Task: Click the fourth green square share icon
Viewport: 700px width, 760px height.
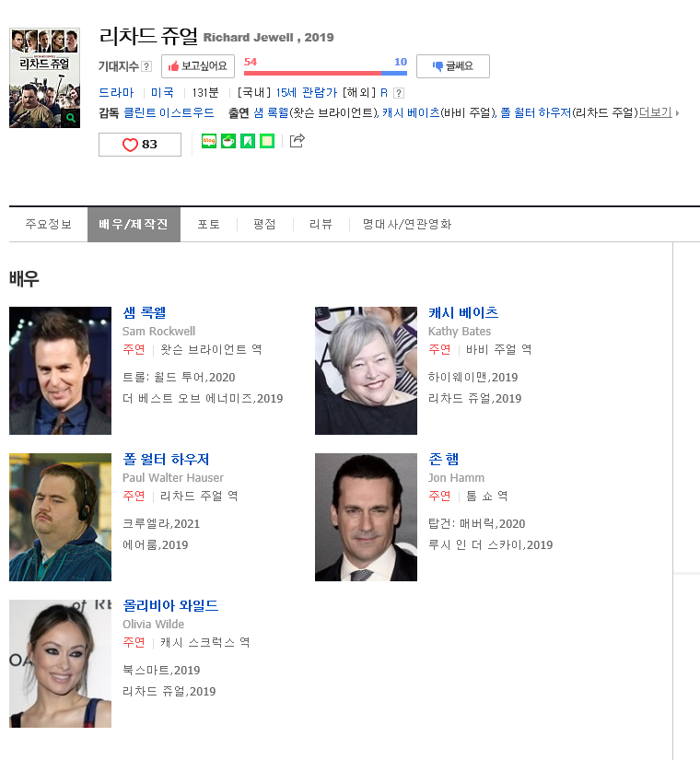Action: pos(267,141)
